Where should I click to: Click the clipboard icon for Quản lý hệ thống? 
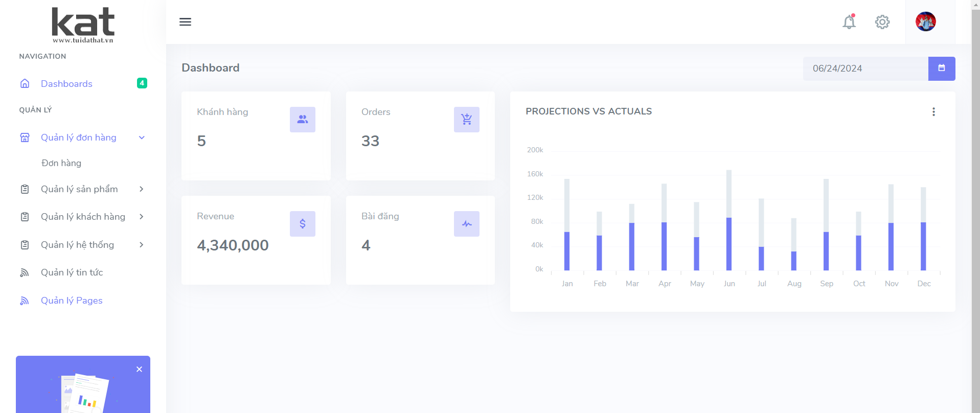(x=25, y=245)
